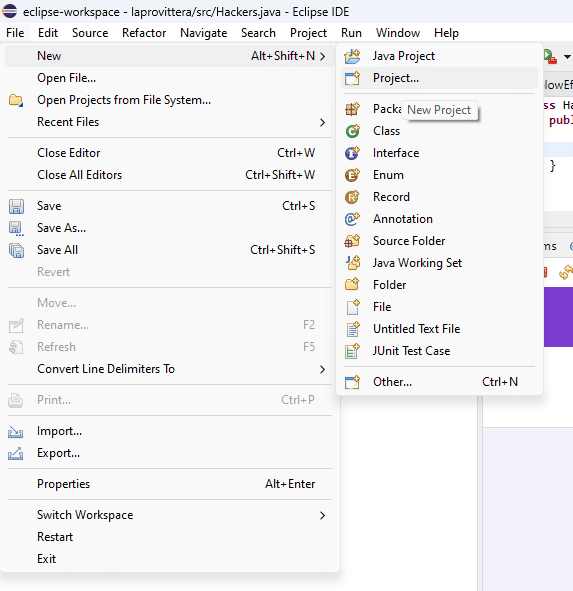Click the Save As icon

point(16,228)
